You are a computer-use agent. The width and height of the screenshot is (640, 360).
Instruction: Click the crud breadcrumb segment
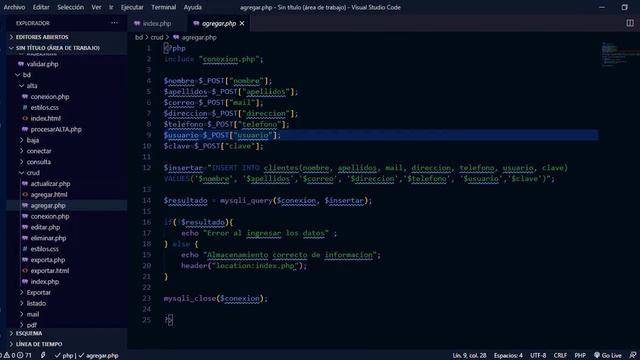pos(157,38)
